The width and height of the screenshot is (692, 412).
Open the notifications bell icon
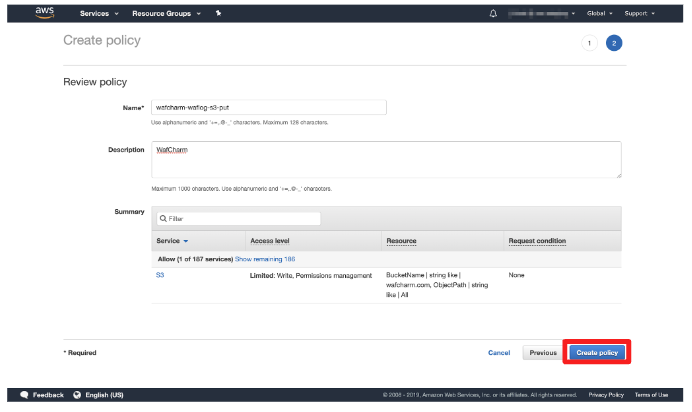coord(493,14)
